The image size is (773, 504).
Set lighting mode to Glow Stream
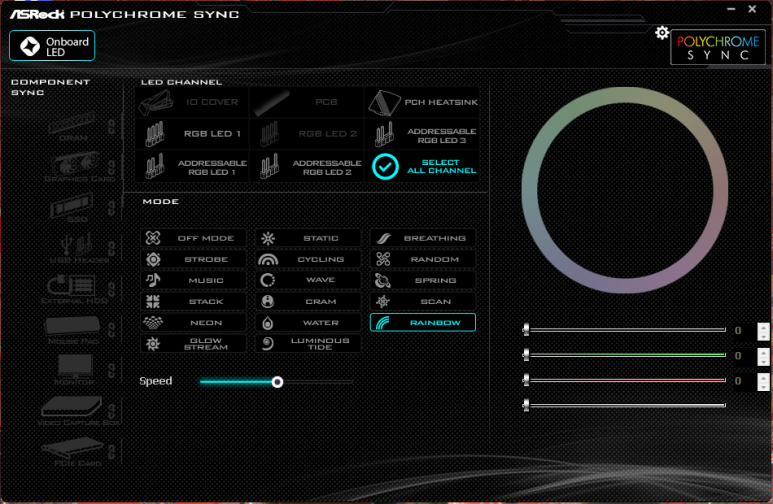[193, 344]
